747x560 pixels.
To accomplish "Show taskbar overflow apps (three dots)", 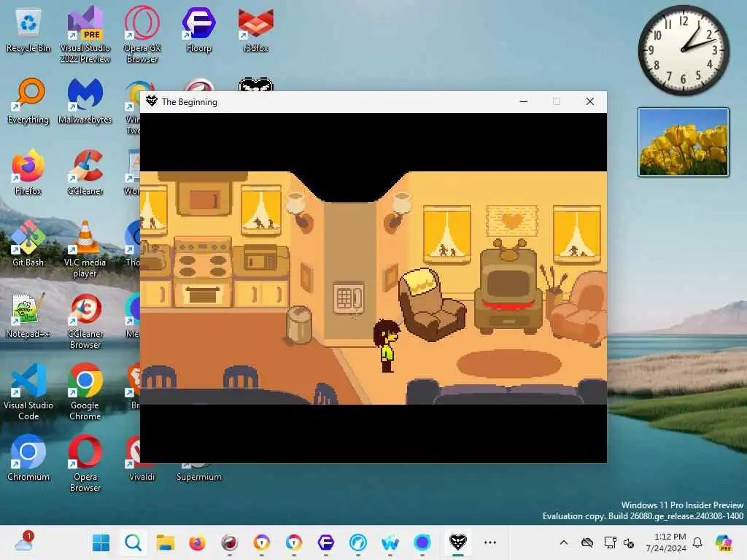I will tap(489, 542).
